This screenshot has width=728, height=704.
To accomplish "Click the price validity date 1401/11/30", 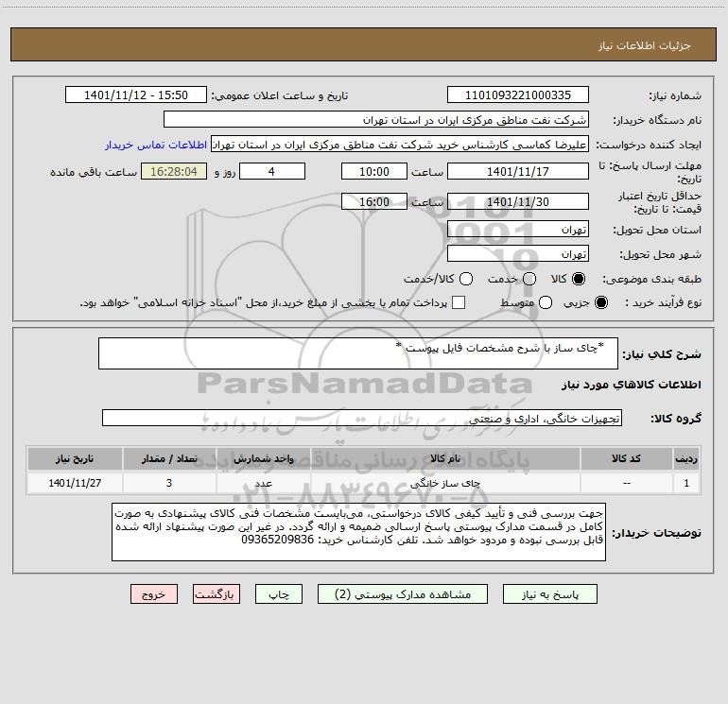I will point(518,202).
